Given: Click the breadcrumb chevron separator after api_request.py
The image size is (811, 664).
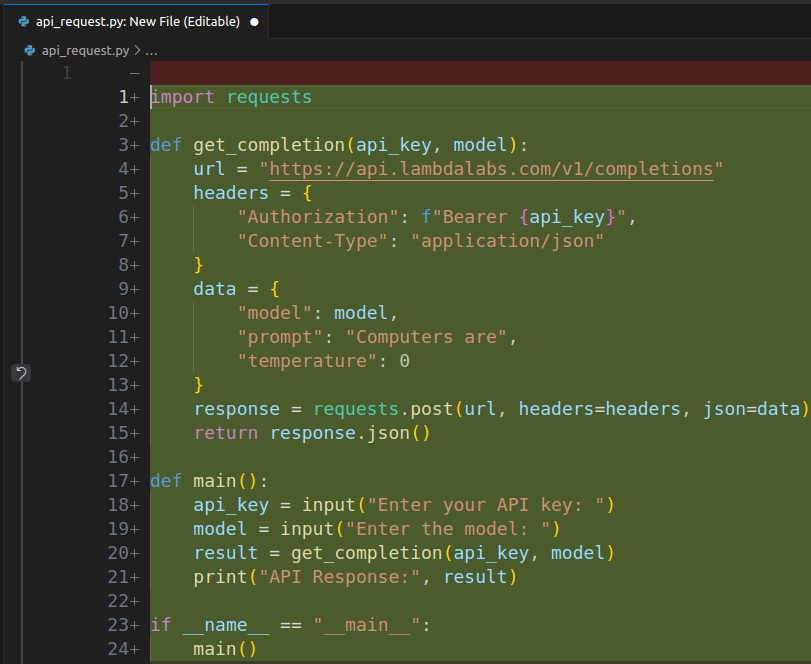Looking at the screenshot, I should [137, 50].
